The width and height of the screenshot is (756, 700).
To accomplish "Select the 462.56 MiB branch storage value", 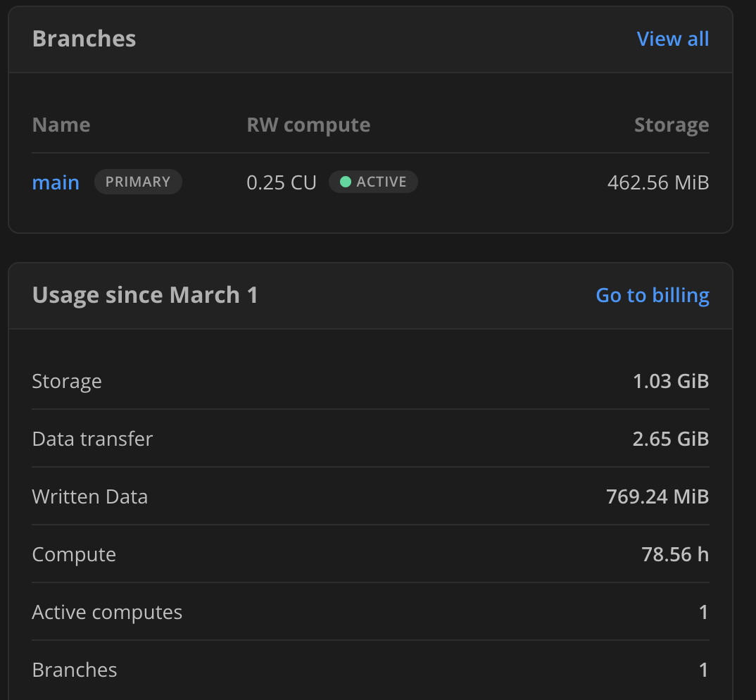I will pyautogui.click(x=657, y=182).
